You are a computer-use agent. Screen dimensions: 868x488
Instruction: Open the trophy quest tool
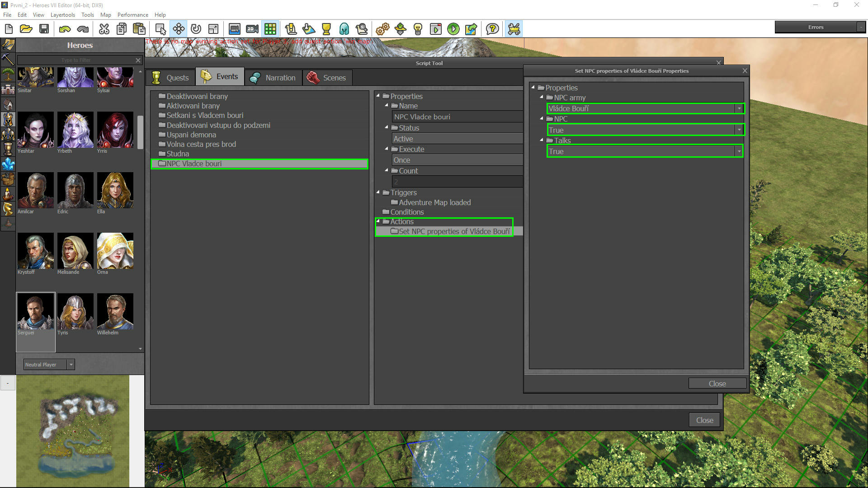coord(326,29)
